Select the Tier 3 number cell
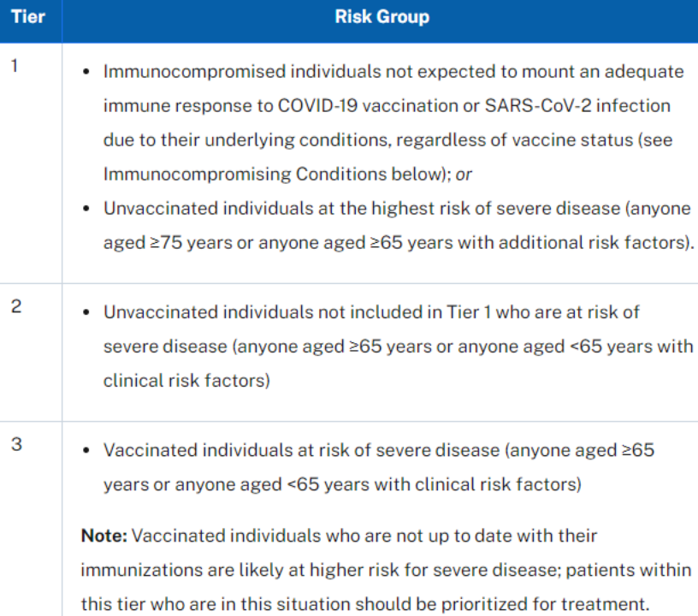Image resolution: width=698 pixels, height=616 pixels. pyautogui.click(x=15, y=444)
